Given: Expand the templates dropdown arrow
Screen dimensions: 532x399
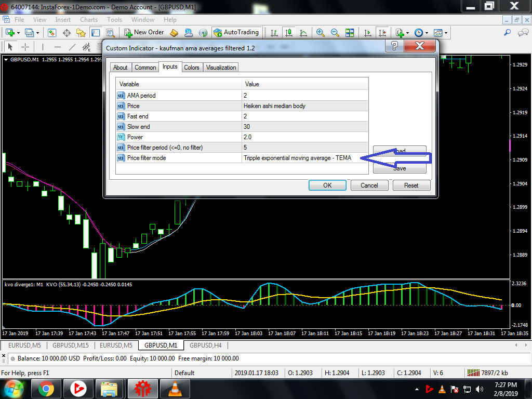Looking at the screenshot, I should click(x=446, y=33).
